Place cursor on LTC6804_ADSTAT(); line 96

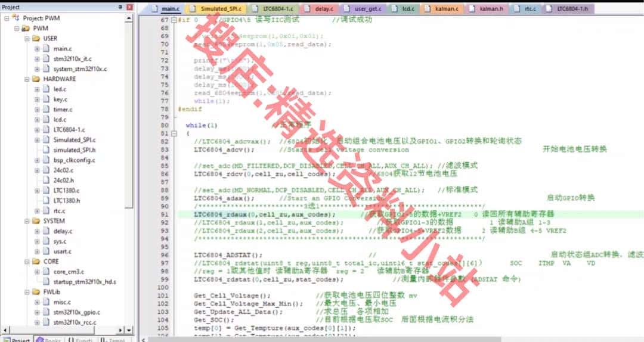(228, 255)
